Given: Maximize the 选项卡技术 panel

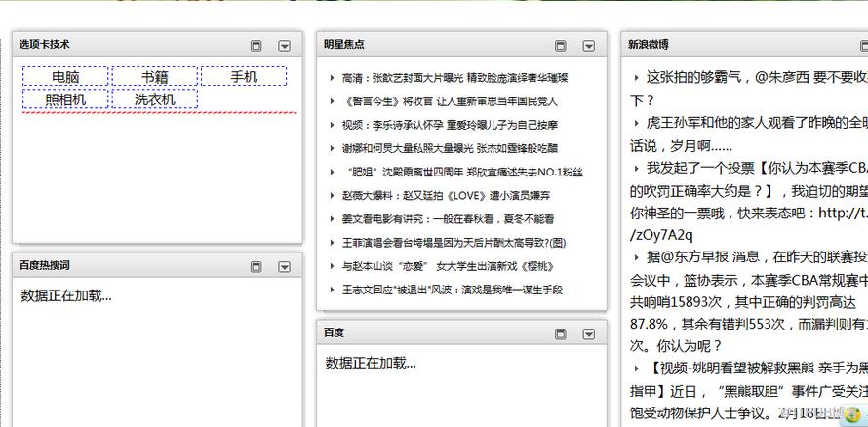Looking at the screenshot, I should pos(256,46).
